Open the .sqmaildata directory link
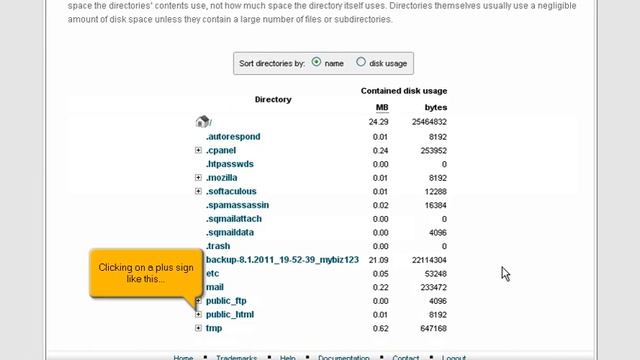The width and height of the screenshot is (640, 360). point(230,232)
